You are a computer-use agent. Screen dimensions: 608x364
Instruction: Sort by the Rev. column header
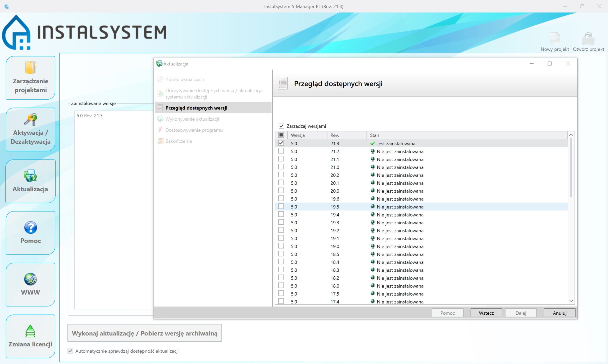347,135
